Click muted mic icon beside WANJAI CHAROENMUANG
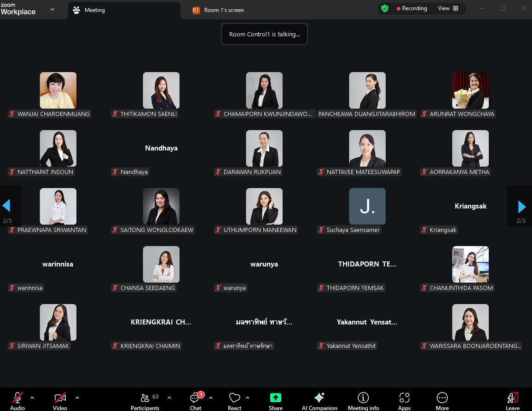 click(x=12, y=114)
